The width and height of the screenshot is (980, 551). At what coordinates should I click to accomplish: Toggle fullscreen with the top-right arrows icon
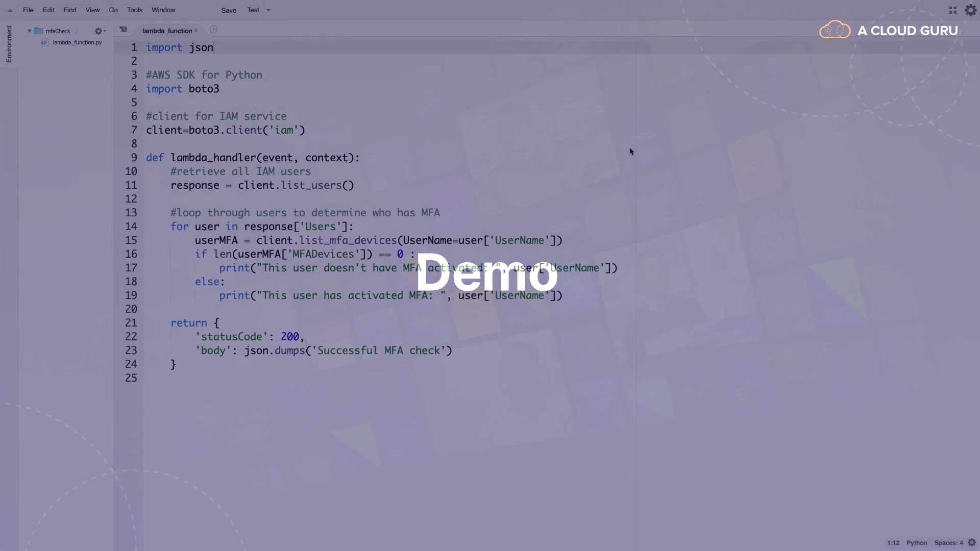point(952,10)
